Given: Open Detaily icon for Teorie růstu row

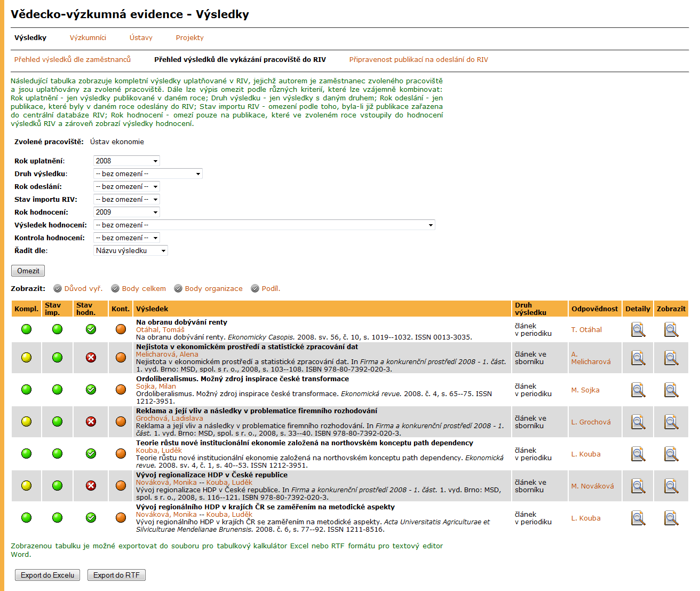Looking at the screenshot, I should (638, 454).
